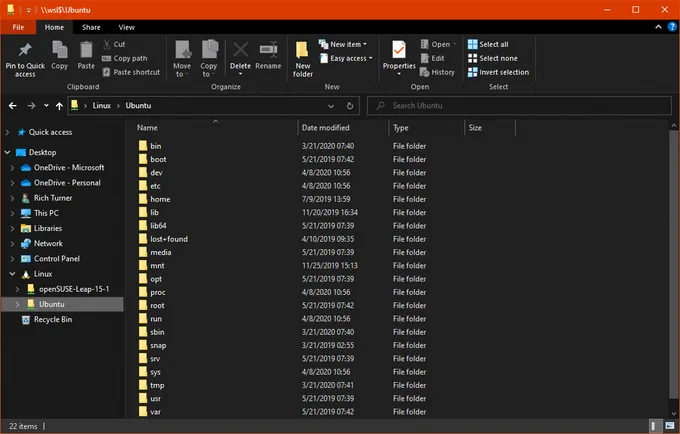Click Linux in the address breadcrumb
Screen dimensions: 680x434
click(101, 105)
